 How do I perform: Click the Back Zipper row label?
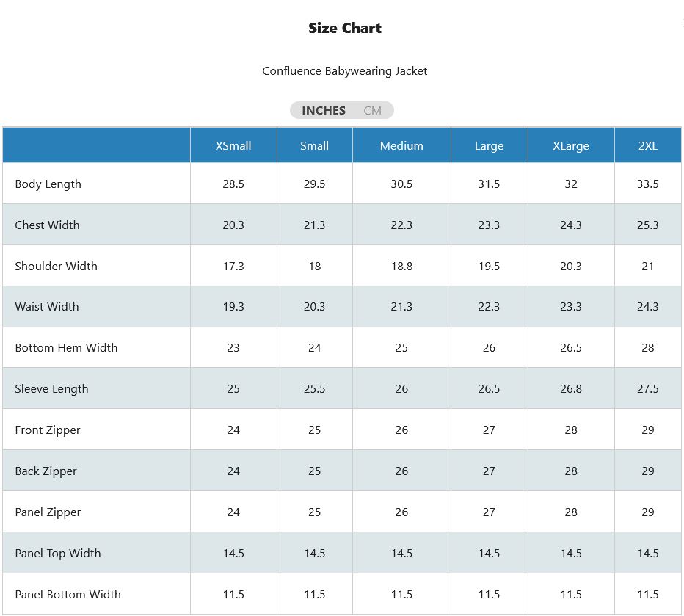click(46, 471)
